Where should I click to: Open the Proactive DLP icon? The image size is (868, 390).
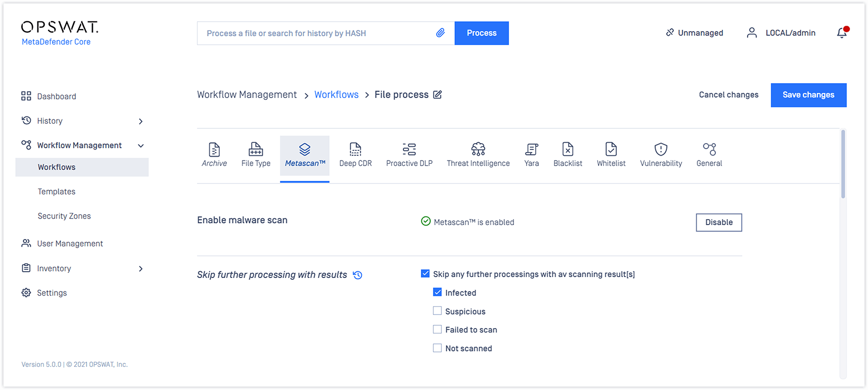[x=409, y=149]
